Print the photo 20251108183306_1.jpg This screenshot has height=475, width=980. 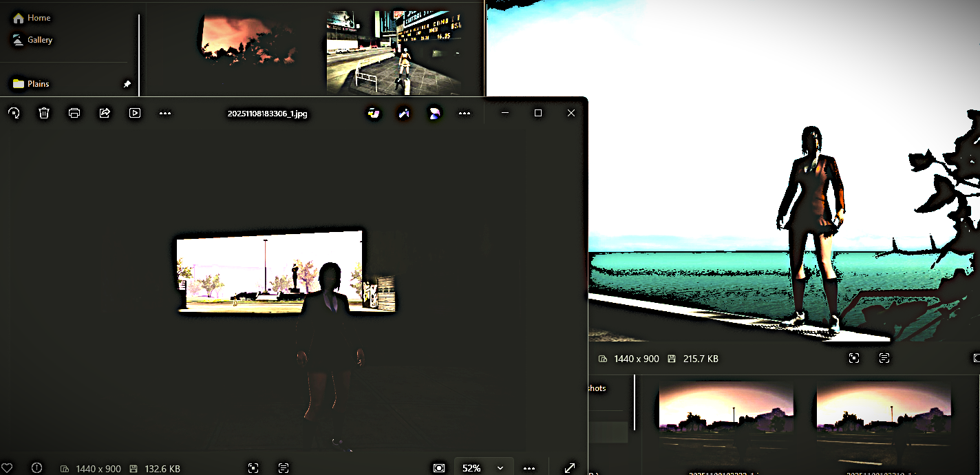(74, 113)
